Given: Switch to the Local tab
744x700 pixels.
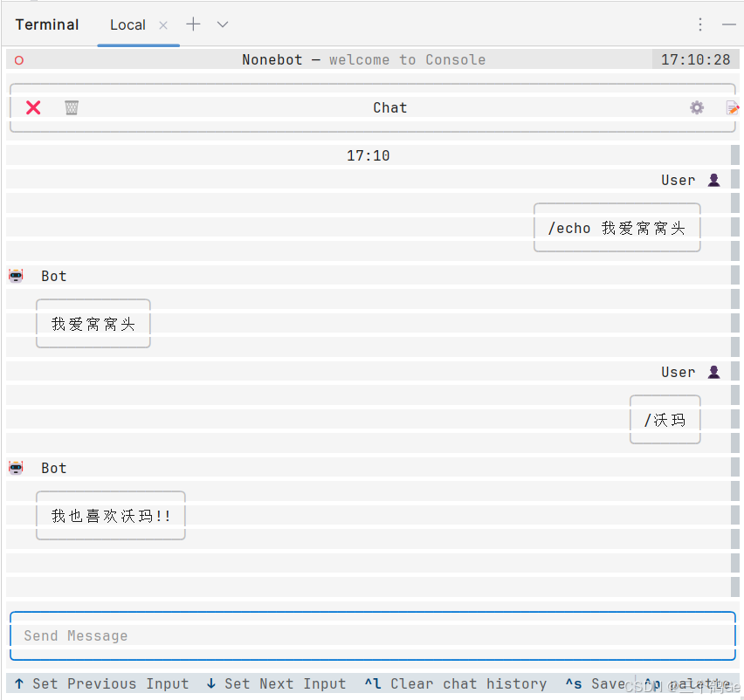Looking at the screenshot, I should pyautogui.click(x=127, y=24).
